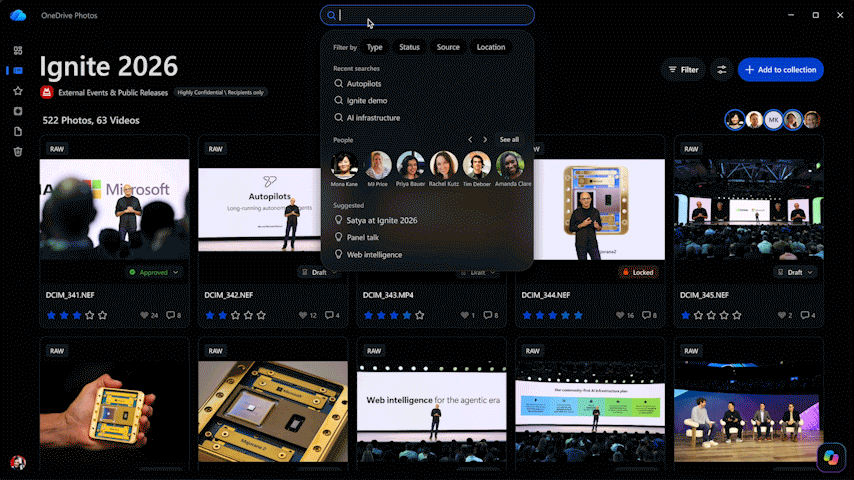Select Tim Deboer in People

(x=477, y=165)
